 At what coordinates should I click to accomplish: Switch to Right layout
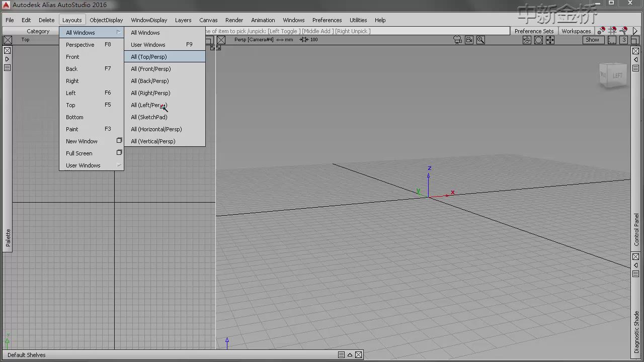pos(92,81)
